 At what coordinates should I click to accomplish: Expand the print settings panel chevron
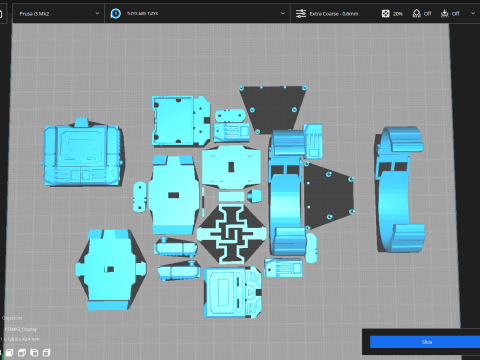tap(473, 14)
